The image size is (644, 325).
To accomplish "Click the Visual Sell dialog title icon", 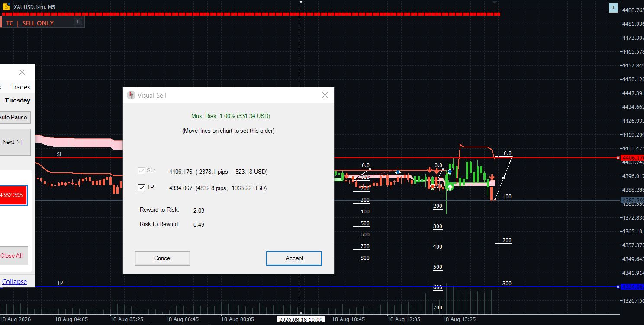I will coord(131,95).
